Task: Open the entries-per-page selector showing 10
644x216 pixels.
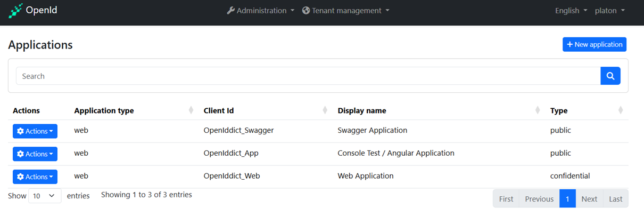Action: pyautogui.click(x=44, y=196)
